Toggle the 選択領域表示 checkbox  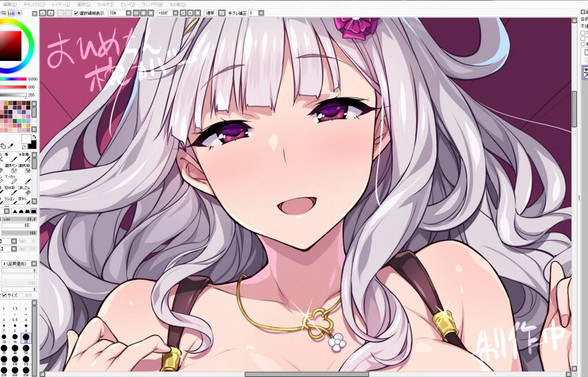76,13
